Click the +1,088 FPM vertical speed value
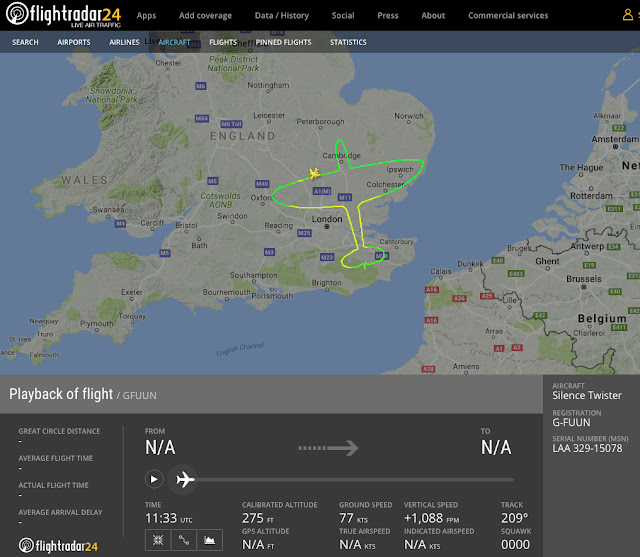This screenshot has width=640, height=557. point(431,518)
